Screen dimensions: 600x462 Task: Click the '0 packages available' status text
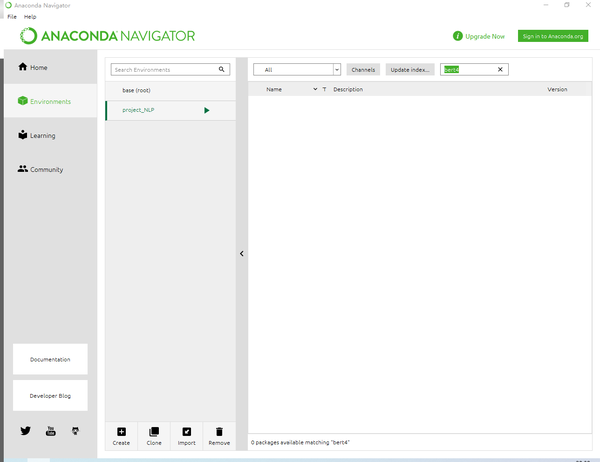(x=300, y=442)
